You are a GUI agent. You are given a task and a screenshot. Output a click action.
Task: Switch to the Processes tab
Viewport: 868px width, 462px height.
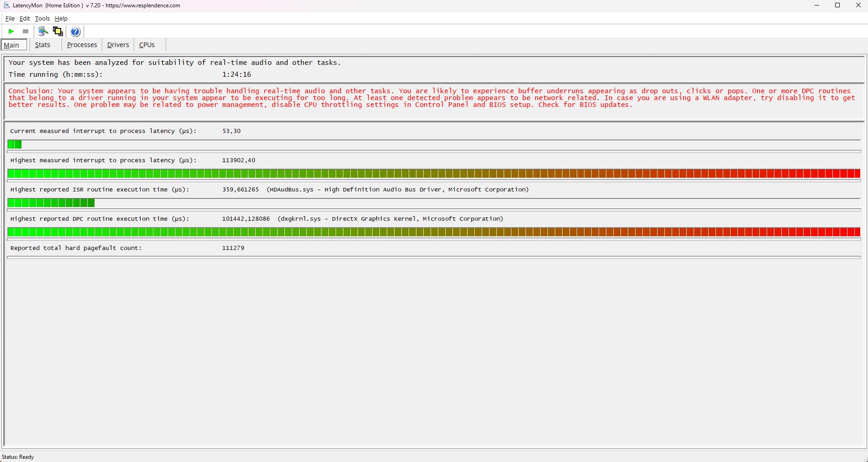[x=82, y=45]
